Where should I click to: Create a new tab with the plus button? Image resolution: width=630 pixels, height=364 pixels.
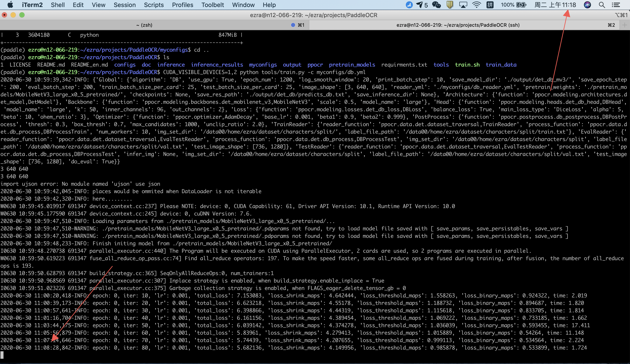[625, 25]
